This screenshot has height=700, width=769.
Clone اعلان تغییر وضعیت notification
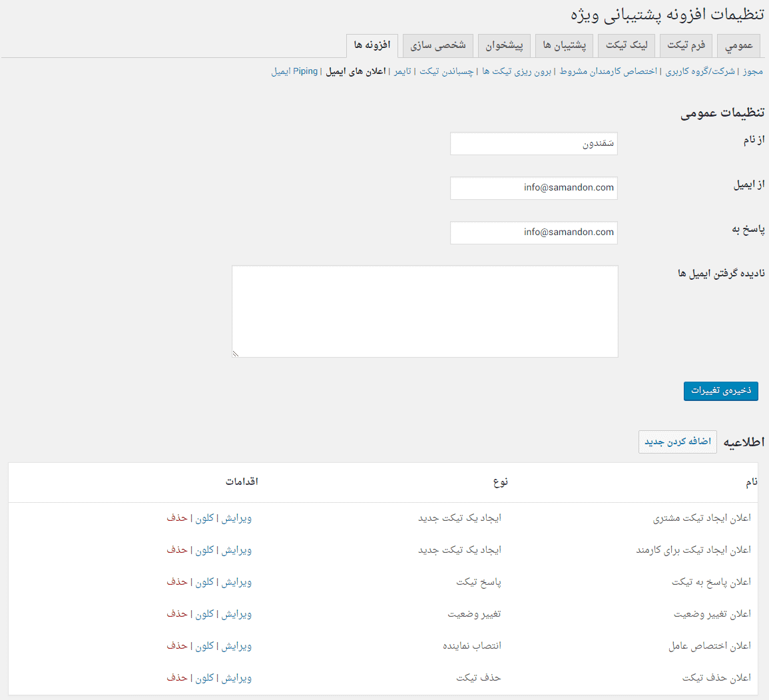[x=204, y=613]
